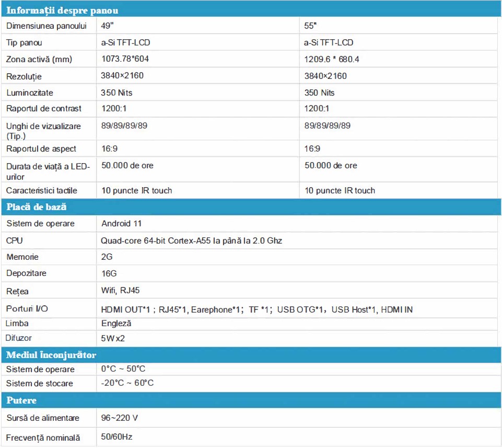Click the 'Depozitare' row label
502x448 pixels.
point(26,273)
